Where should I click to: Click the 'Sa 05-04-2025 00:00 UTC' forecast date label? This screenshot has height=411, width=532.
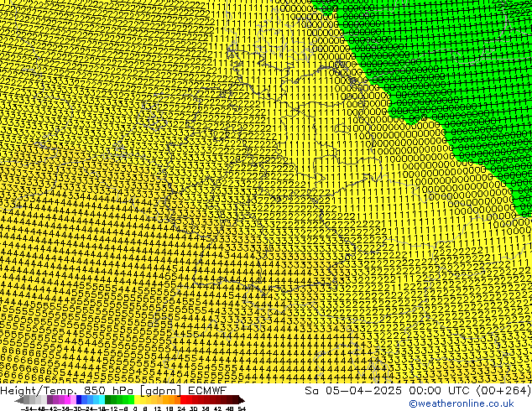tap(389, 391)
